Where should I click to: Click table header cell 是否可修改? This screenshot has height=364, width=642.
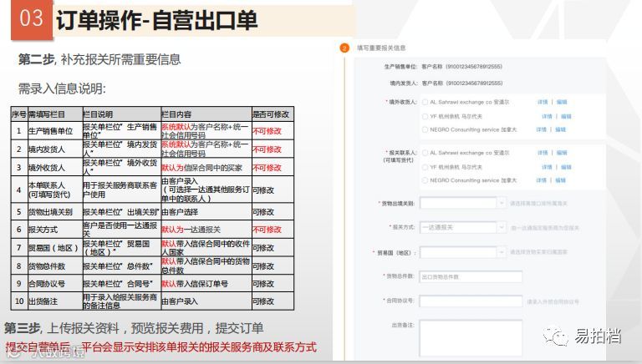click(273, 114)
